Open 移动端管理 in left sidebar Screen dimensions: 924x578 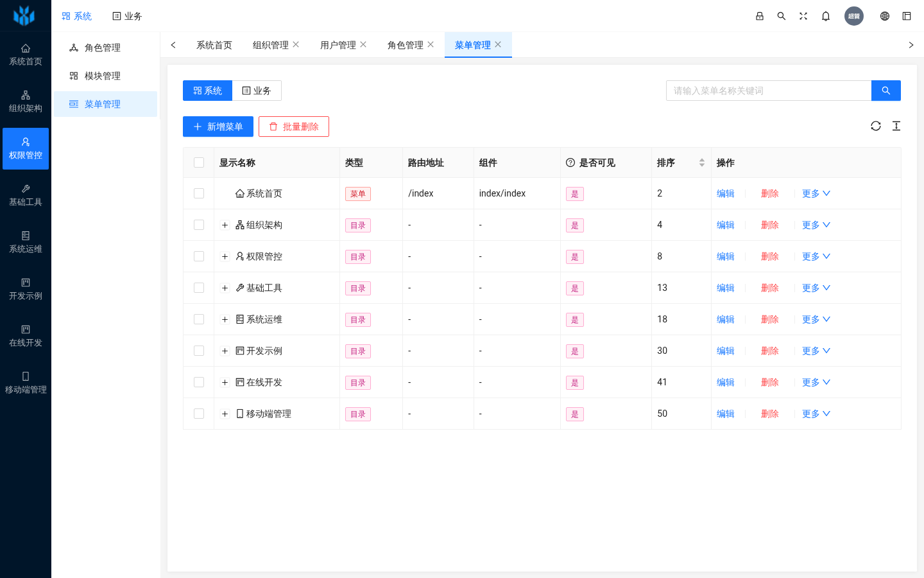(26, 383)
